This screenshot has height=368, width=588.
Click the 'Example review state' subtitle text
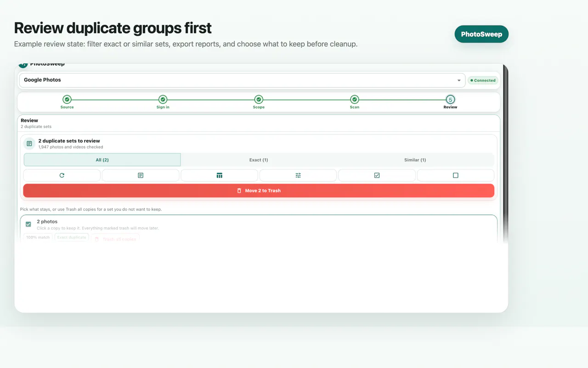(186, 44)
